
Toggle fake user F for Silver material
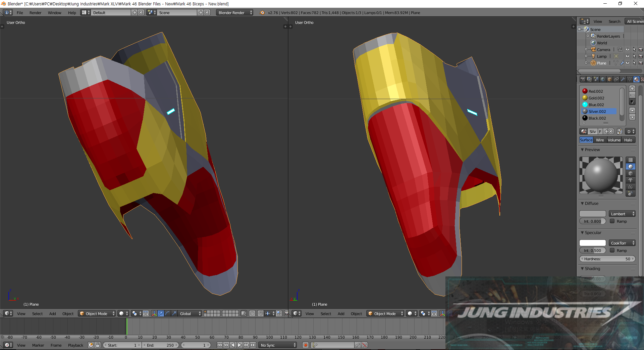coord(600,131)
